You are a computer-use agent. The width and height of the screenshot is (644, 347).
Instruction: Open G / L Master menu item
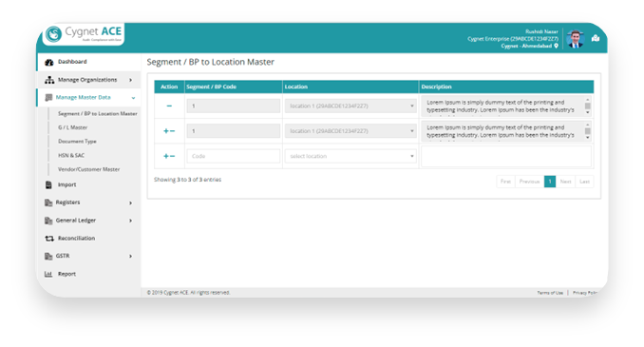[x=73, y=127]
